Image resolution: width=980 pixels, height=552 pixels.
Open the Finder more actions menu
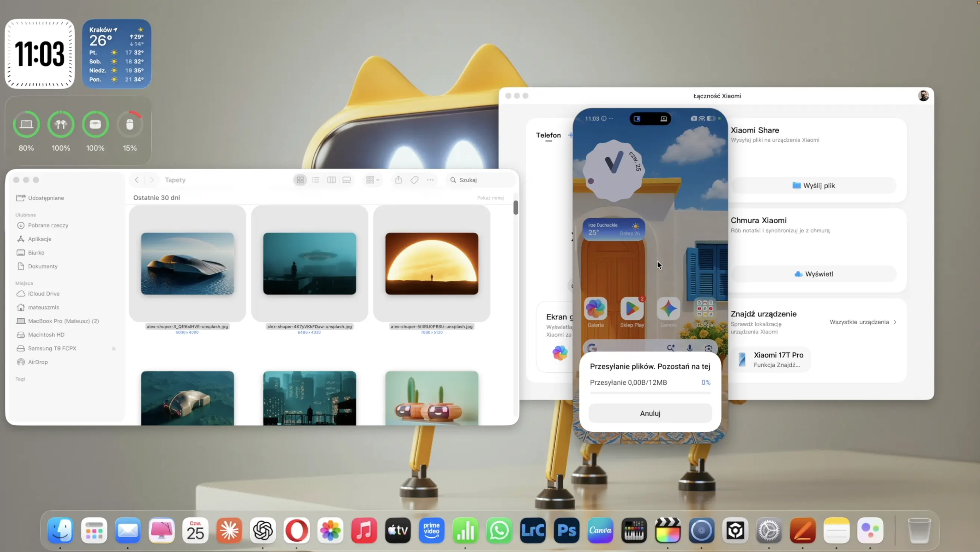[x=430, y=180]
